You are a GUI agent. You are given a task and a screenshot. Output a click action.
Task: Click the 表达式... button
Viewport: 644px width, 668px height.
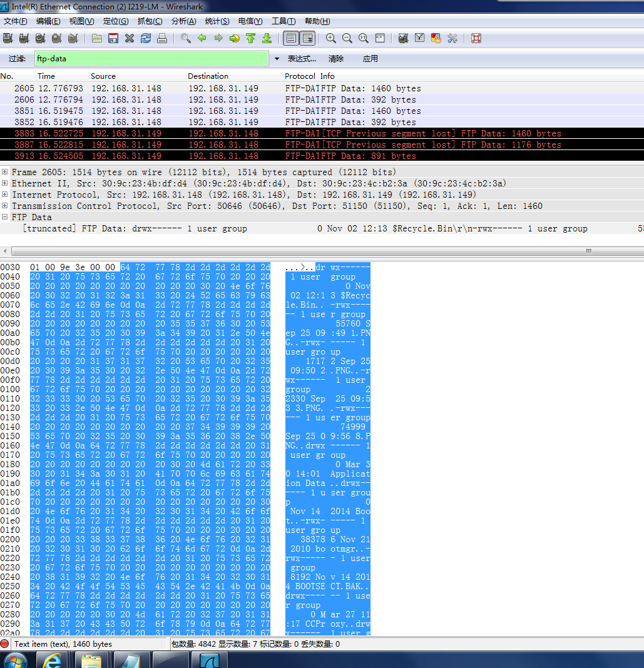pyautogui.click(x=302, y=59)
